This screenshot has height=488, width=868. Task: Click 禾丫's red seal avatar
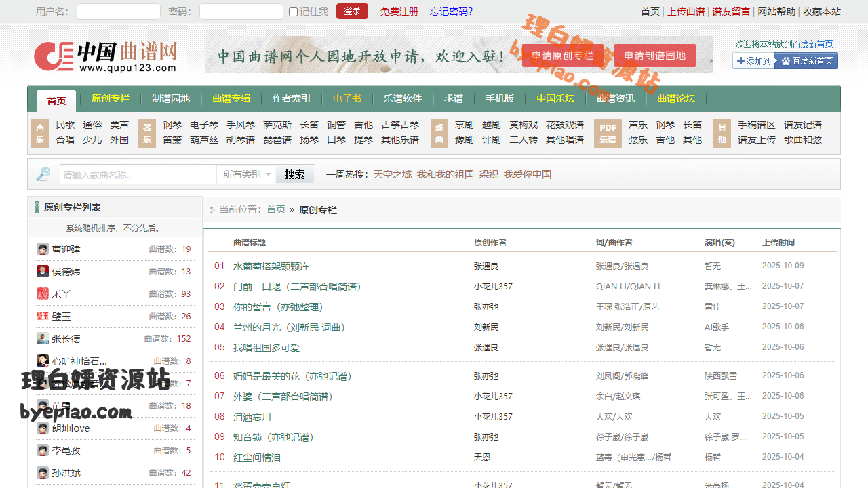pos(43,293)
